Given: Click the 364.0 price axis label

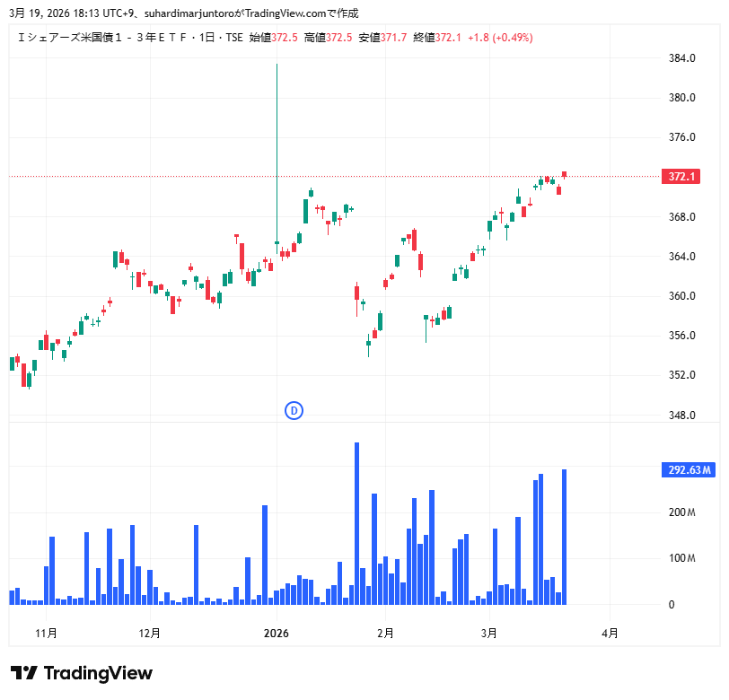Looking at the screenshot, I should click(682, 257).
